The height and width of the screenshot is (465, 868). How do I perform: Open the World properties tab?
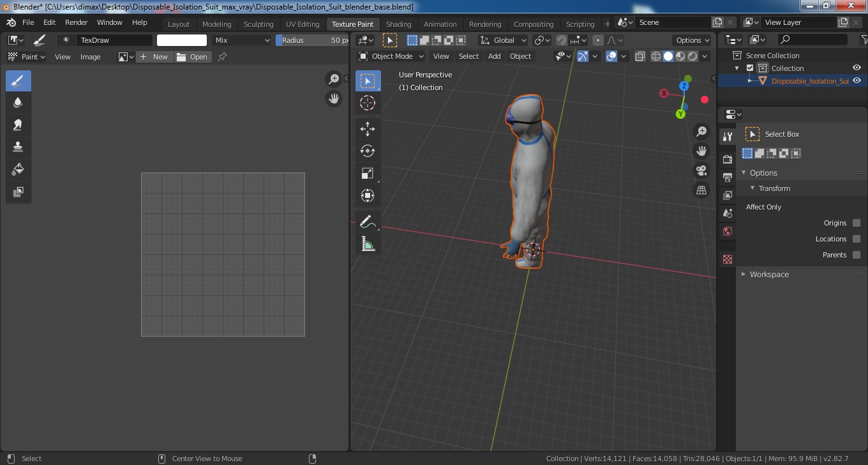(x=727, y=231)
